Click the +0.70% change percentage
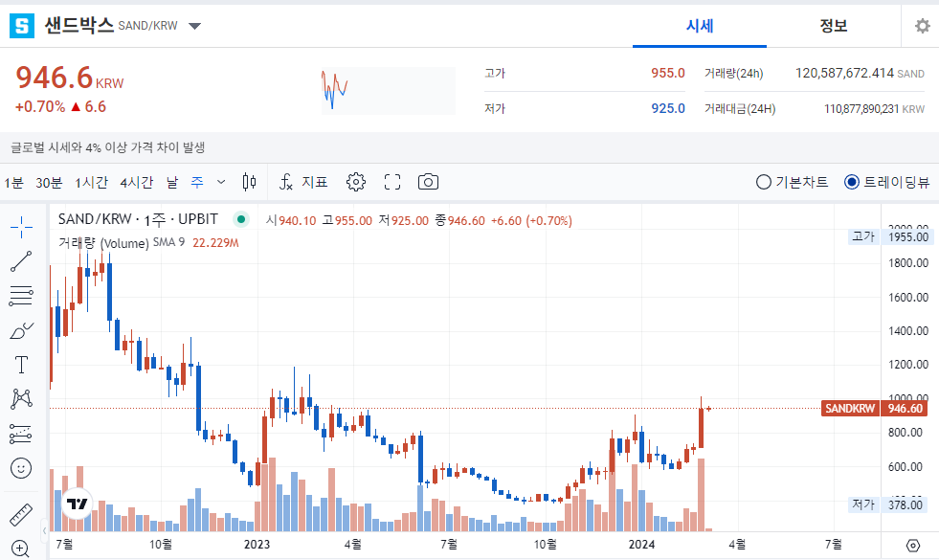The image size is (939, 560). click(40, 106)
